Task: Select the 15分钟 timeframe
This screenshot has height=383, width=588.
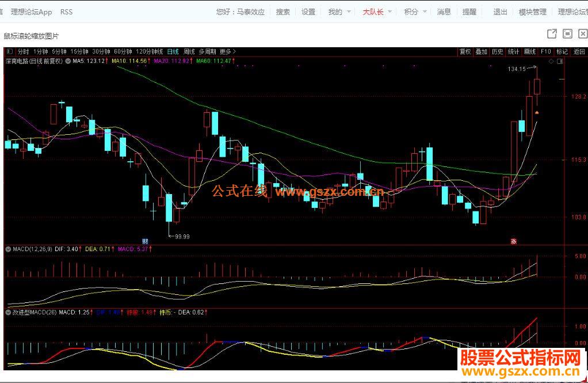Action: [79, 51]
